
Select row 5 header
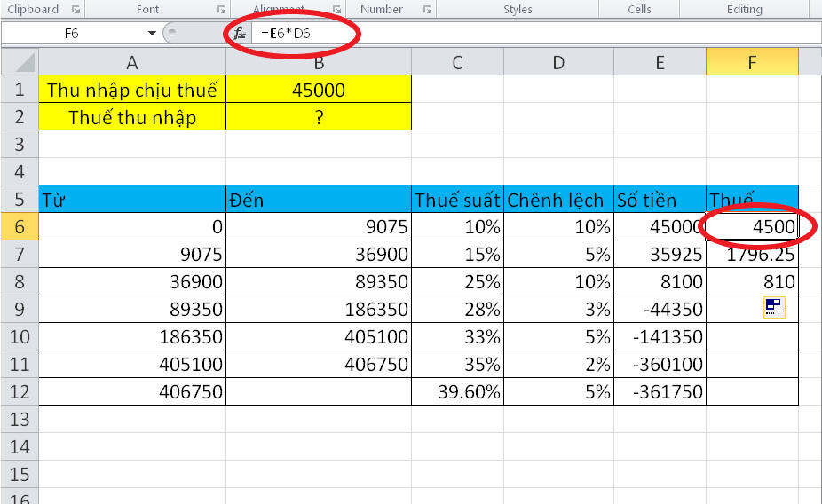[x=20, y=199]
